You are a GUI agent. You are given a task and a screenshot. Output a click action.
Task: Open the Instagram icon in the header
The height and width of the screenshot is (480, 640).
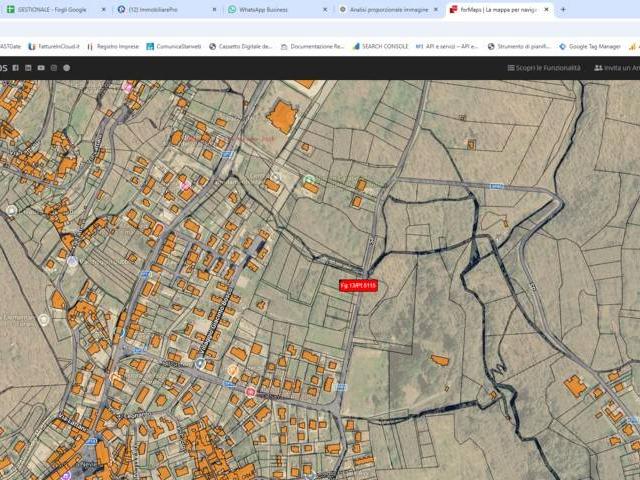tap(54, 68)
